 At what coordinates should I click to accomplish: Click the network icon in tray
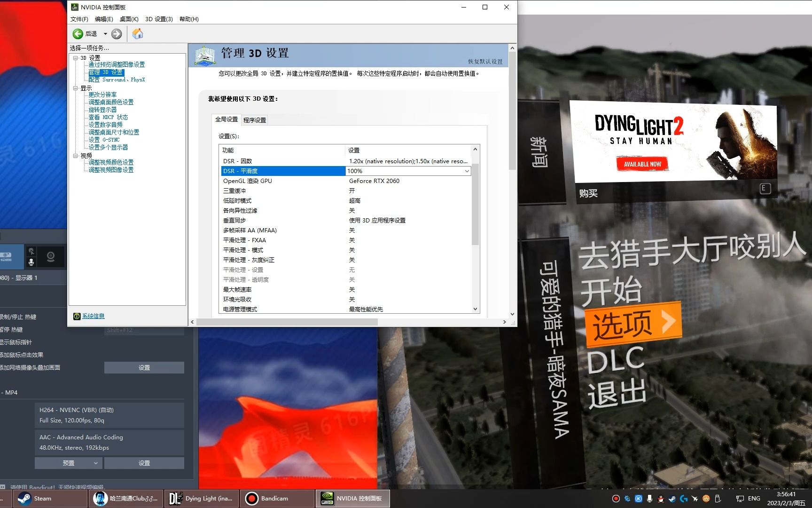pyautogui.click(x=740, y=499)
